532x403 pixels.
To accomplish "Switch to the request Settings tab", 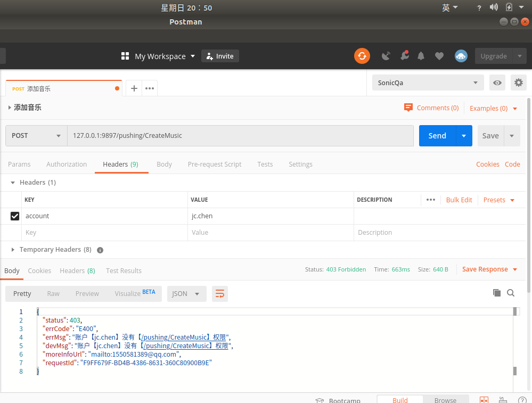I will pos(300,164).
